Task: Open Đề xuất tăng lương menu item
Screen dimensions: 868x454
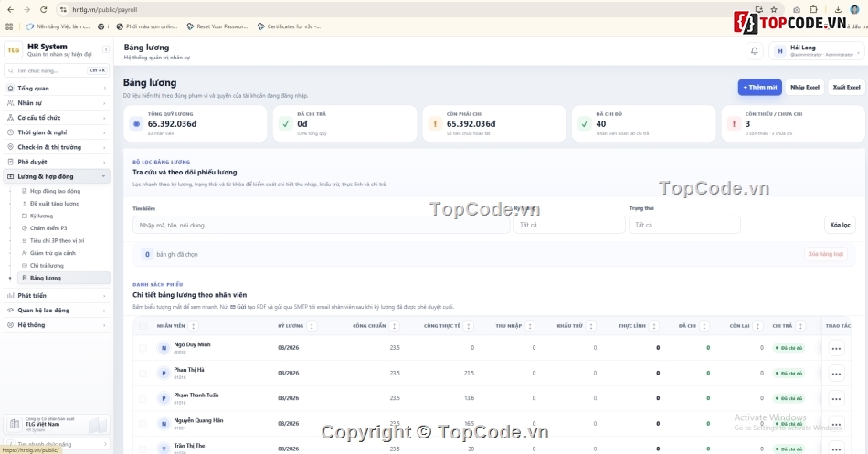Action: click(x=65, y=203)
